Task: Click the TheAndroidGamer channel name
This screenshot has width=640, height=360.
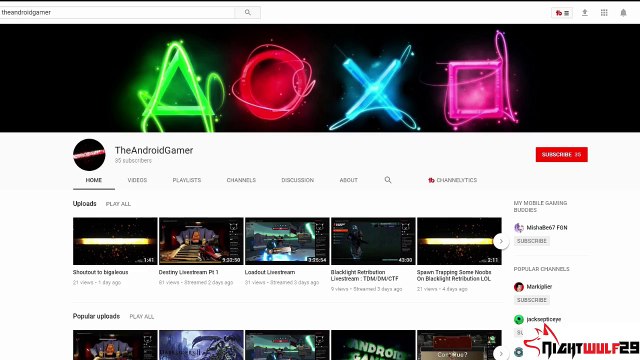Action: (154, 150)
